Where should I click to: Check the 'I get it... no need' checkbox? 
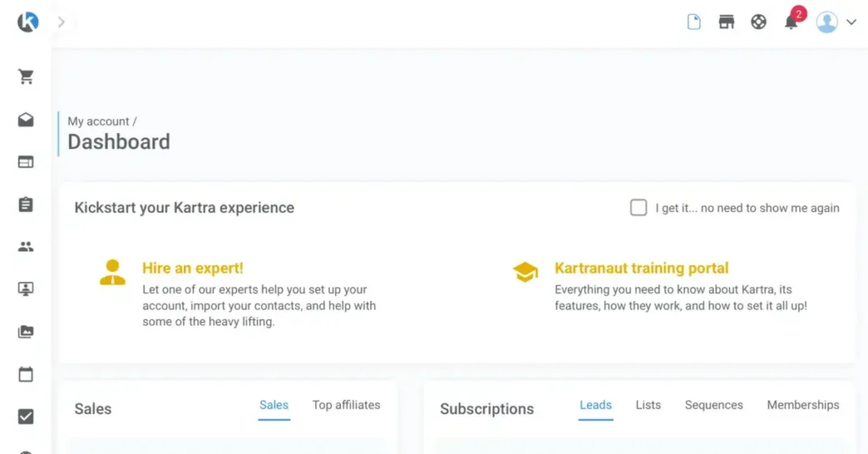click(638, 208)
